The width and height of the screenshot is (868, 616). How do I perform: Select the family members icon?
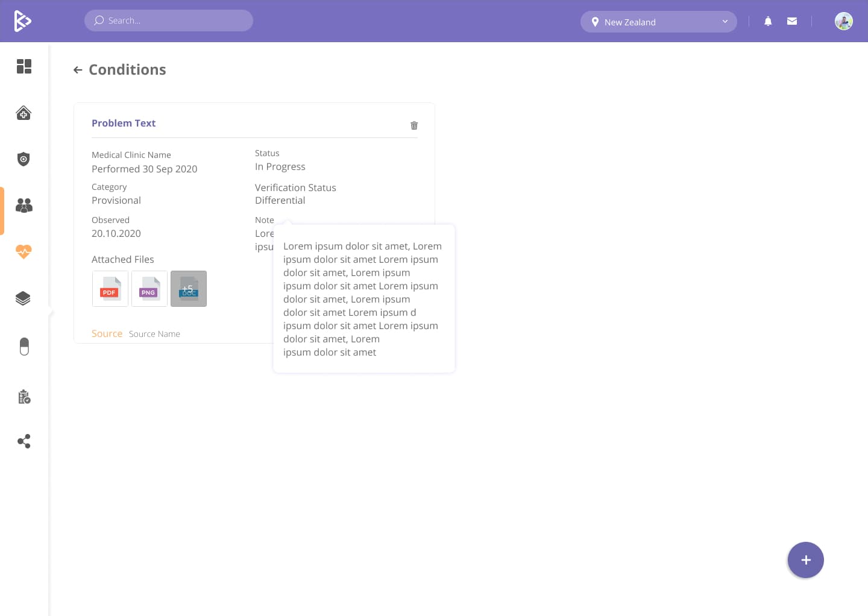[24, 205]
